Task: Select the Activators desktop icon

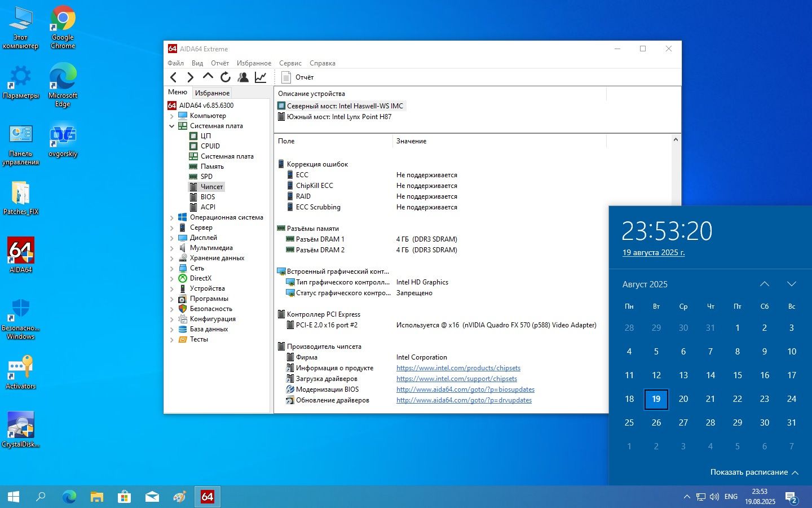Action: [x=21, y=373]
